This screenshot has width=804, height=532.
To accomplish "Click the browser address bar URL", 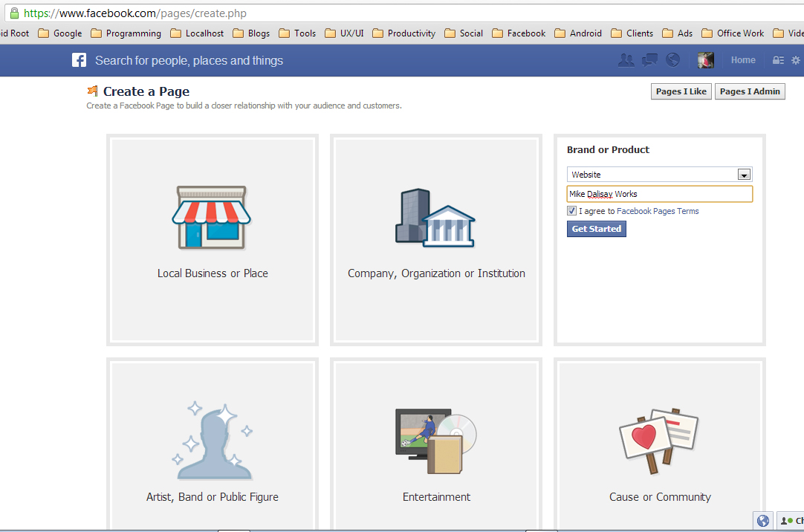I will point(135,13).
